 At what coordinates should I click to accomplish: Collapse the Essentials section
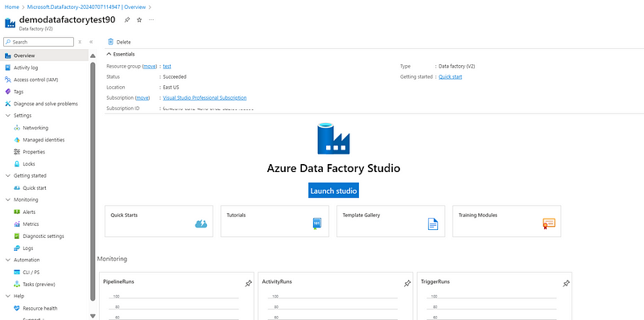pos(109,54)
